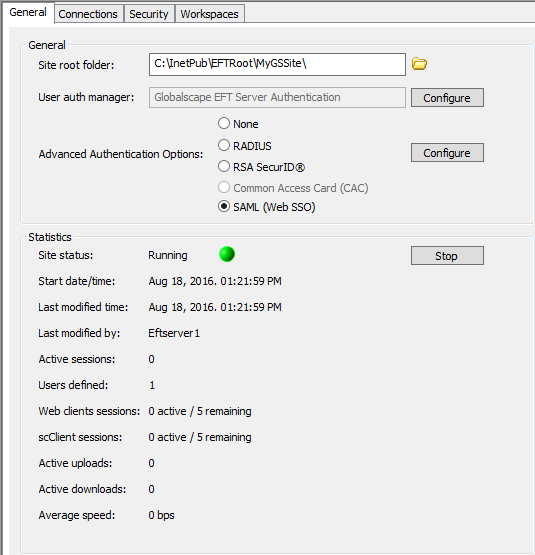Image resolution: width=535 pixels, height=555 pixels.
Task: Switch to the Connections tab
Action: pyautogui.click(x=88, y=14)
